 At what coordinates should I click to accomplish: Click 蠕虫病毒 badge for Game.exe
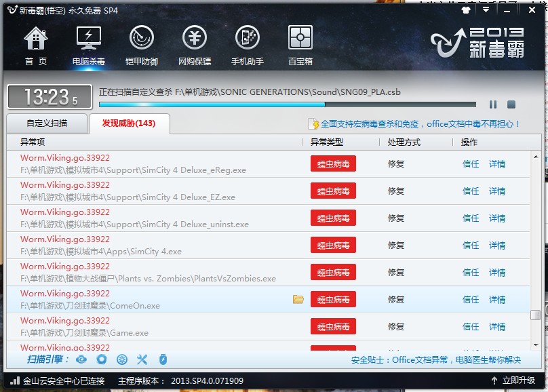click(x=333, y=326)
